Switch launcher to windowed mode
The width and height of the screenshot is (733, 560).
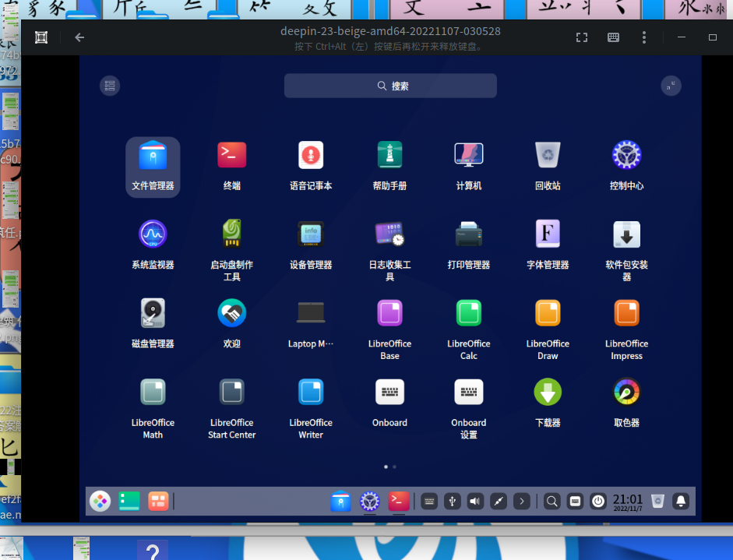[671, 86]
